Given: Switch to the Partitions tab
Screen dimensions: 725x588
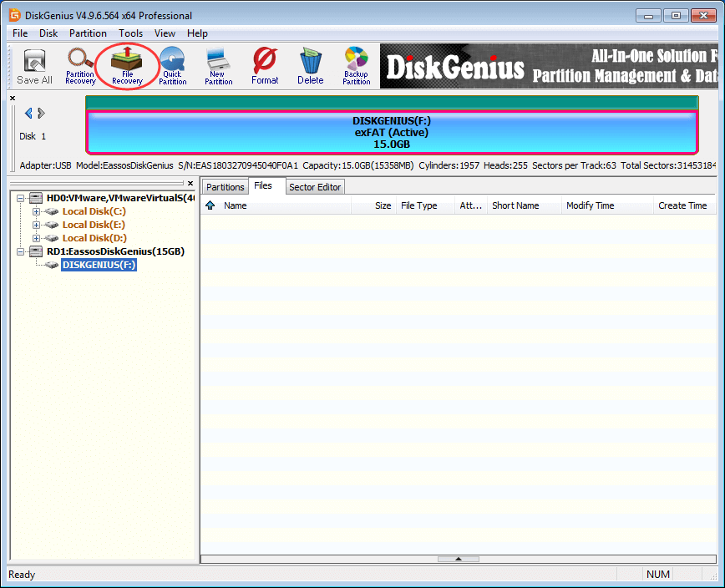Looking at the screenshot, I should coord(226,187).
